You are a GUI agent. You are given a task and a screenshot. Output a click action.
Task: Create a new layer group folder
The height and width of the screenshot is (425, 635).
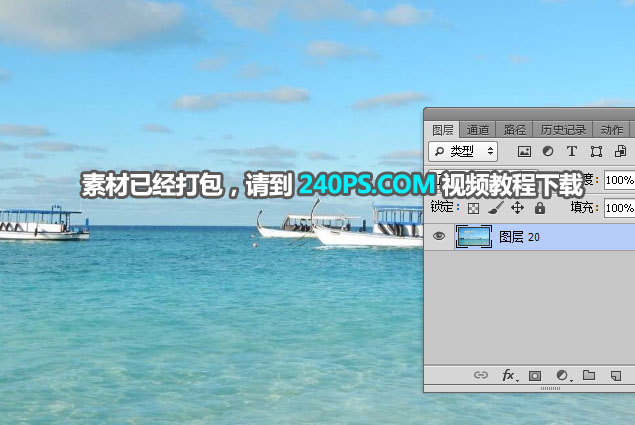click(589, 376)
